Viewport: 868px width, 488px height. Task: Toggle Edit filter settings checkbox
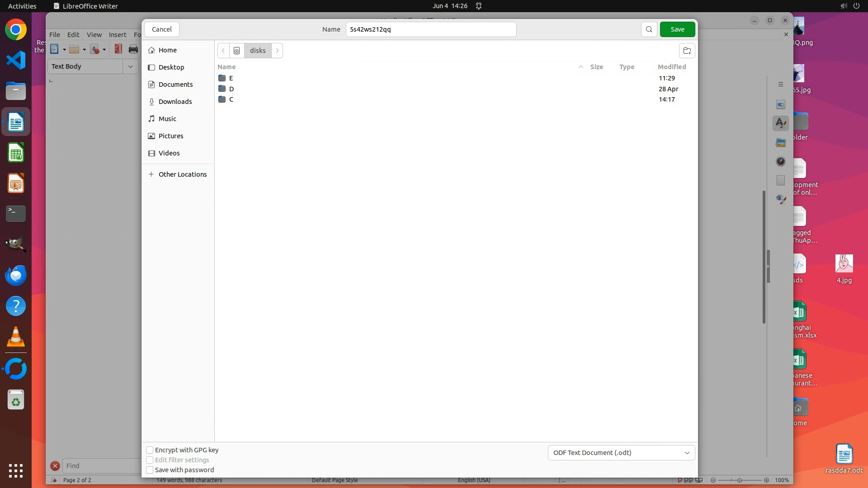(150, 460)
